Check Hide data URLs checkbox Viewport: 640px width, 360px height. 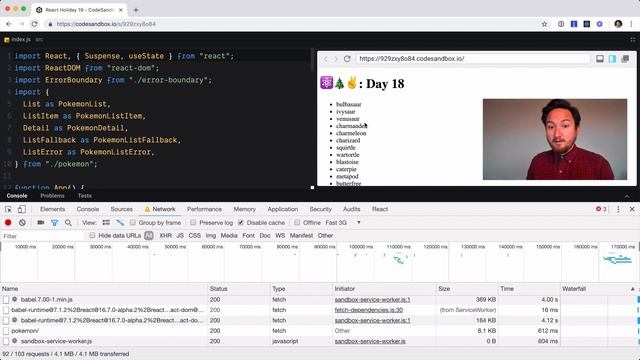tap(92, 236)
